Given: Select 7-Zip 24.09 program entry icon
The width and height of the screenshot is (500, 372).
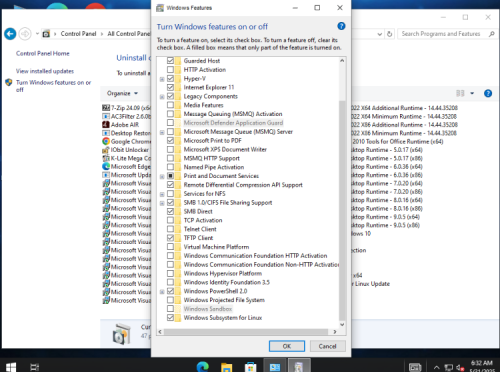Looking at the screenshot, I should tap(106, 108).
